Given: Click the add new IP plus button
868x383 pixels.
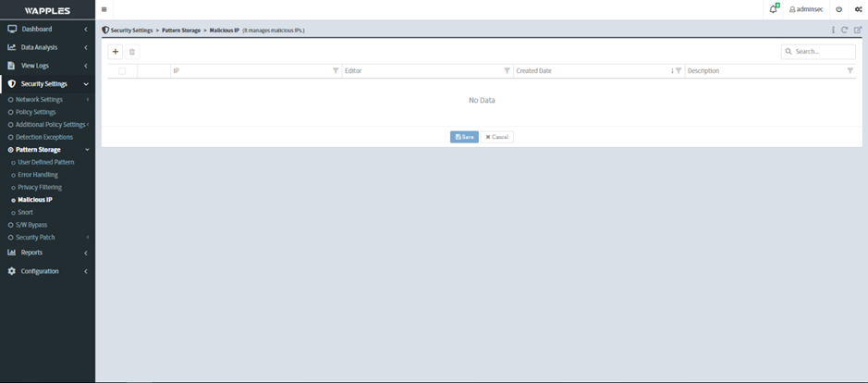Looking at the screenshot, I should coord(116,52).
